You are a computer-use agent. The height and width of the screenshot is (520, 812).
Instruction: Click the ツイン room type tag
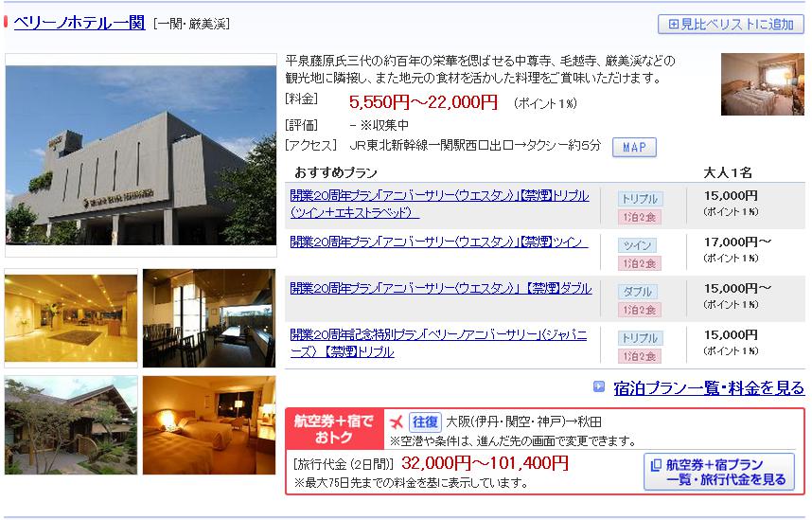click(x=637, y=245)
